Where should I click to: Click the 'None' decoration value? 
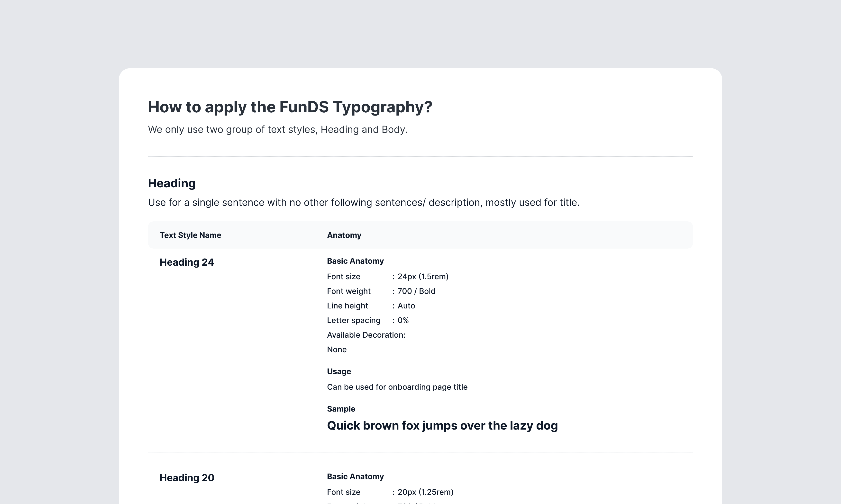[336, 350]
